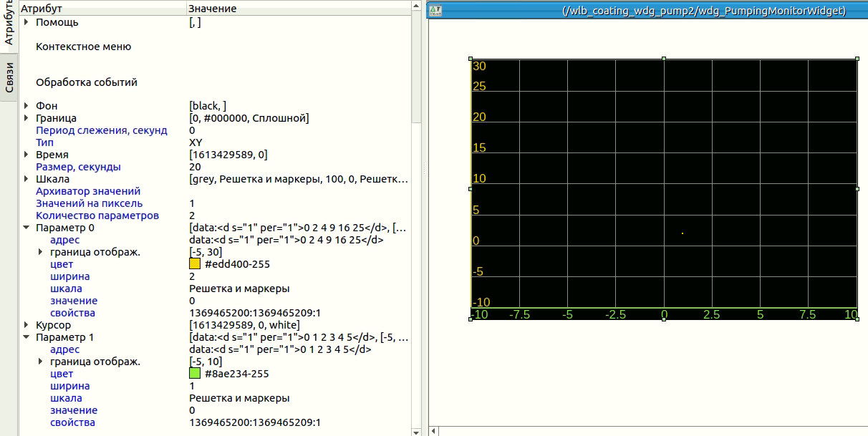Click the horizontal scrollbar's left arrow
Image resolution: width=868 pixels, height=436 pixels.
pyautogui.click(x=433, y=431)
